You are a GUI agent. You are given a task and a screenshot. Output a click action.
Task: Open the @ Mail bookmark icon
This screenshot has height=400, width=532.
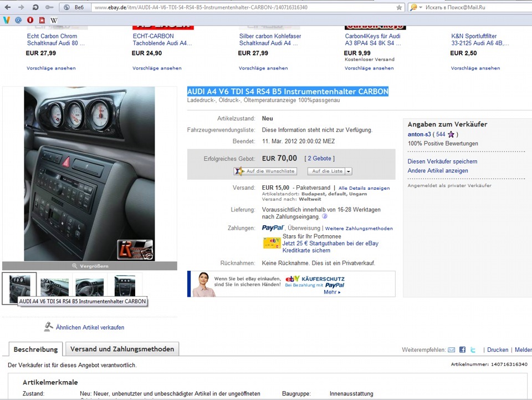tap(18, 20)
